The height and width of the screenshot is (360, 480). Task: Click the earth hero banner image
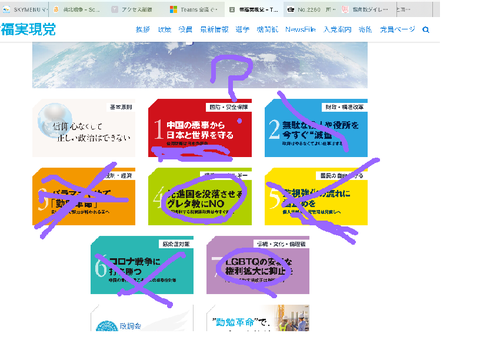point(200,65)
